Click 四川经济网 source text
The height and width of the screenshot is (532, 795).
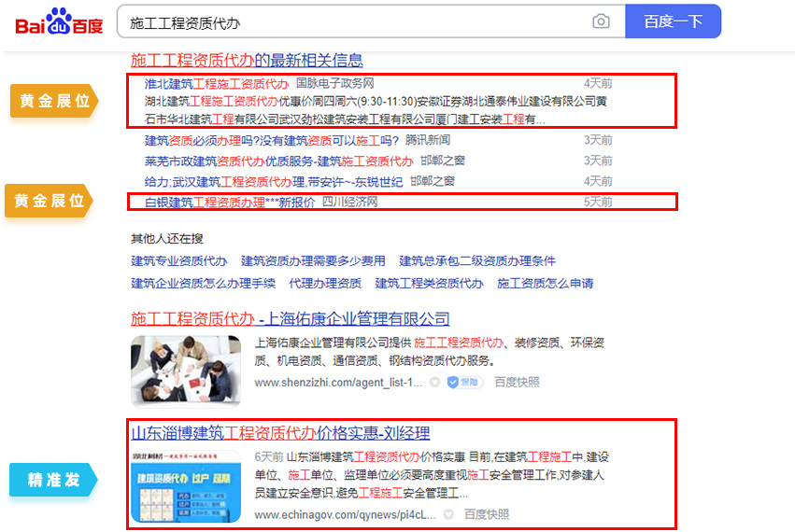point(349,203)
